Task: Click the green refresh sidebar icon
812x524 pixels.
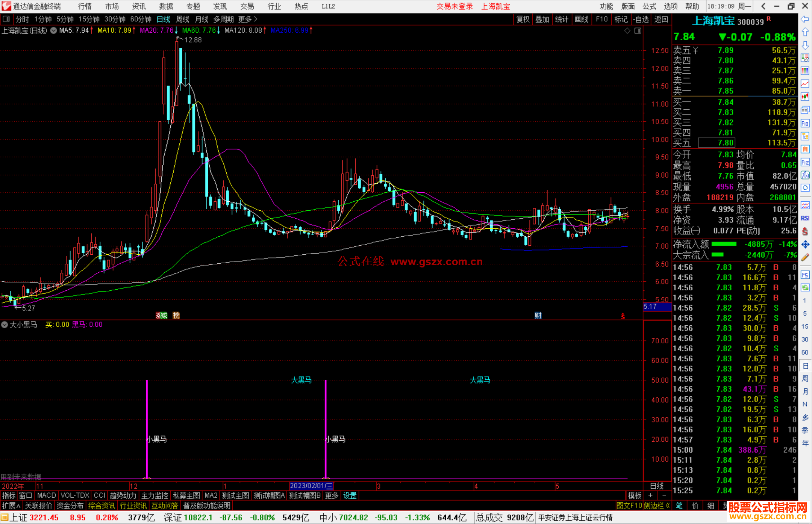Action: [x=805, y=288]
